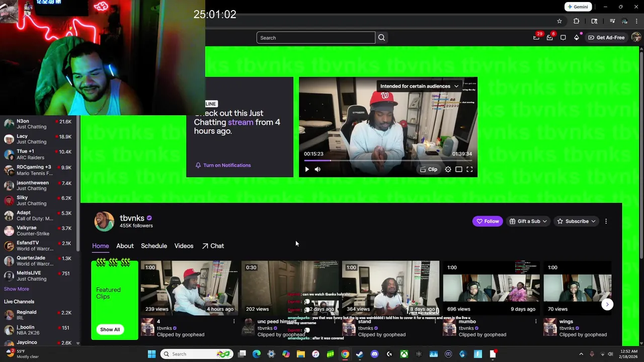Click Show All featured clips button
Screen dimensions: 644x362
pyautogui.click(x=110, y=330)
